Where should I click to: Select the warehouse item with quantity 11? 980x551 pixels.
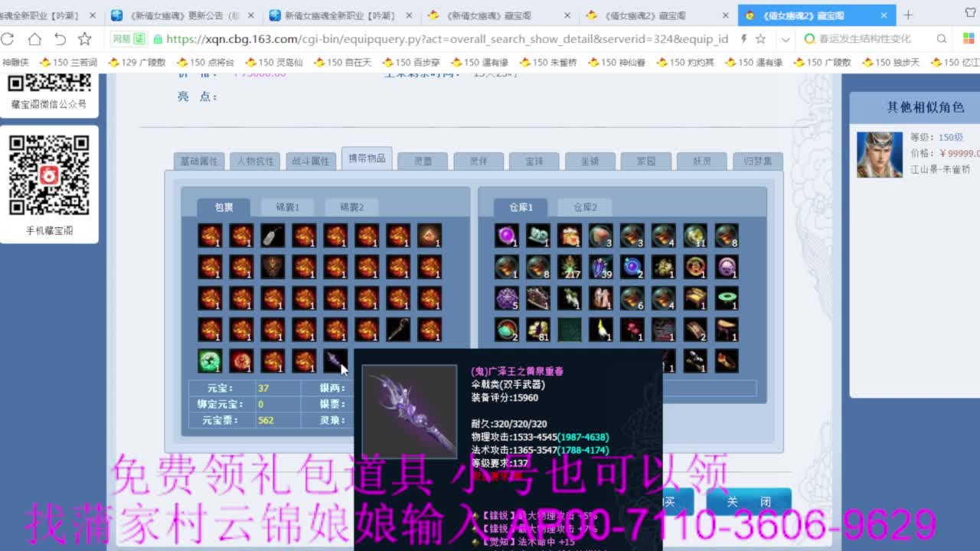point(694,236)
